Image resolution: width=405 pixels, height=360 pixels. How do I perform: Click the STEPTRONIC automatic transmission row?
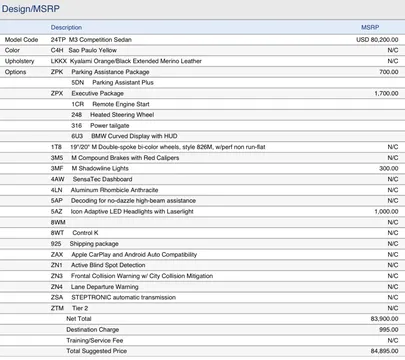coord(202,297)
